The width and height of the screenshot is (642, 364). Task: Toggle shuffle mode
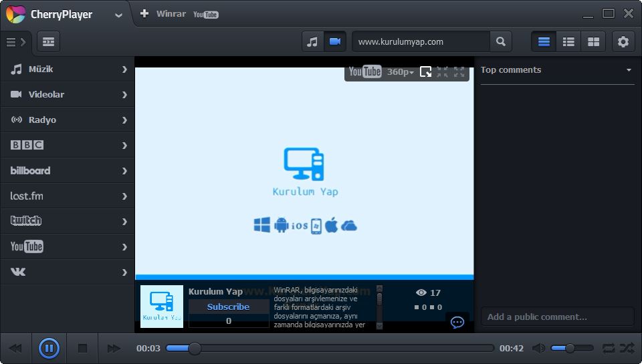coord(627,349)
